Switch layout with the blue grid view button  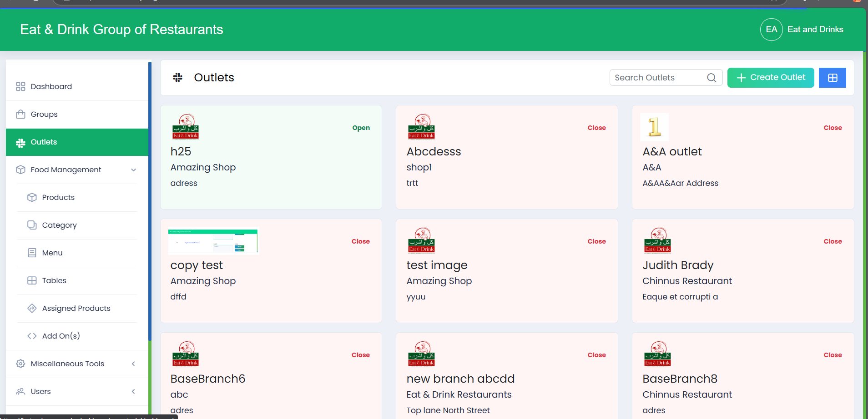833,78
